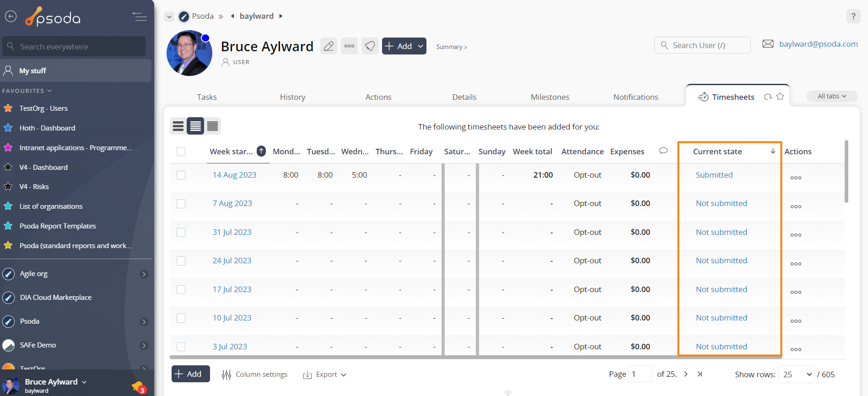
Task: Expand the SAFe Demo item
Action: coord(144,345)
